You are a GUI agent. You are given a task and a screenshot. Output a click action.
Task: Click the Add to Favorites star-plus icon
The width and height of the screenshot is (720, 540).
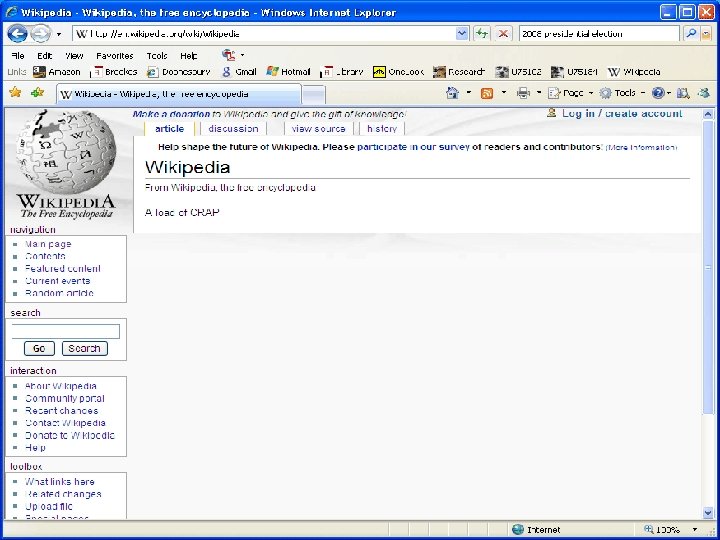tap(38, 93)
